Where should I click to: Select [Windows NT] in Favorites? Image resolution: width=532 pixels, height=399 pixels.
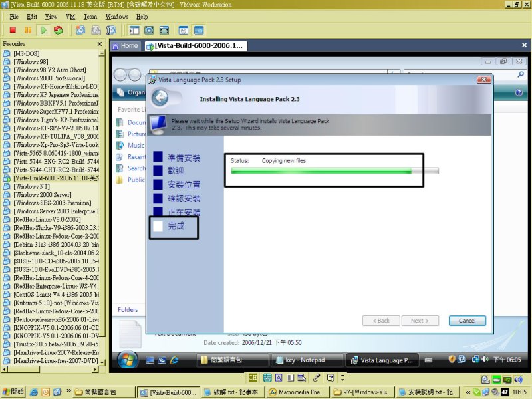(x=31, y=187)
